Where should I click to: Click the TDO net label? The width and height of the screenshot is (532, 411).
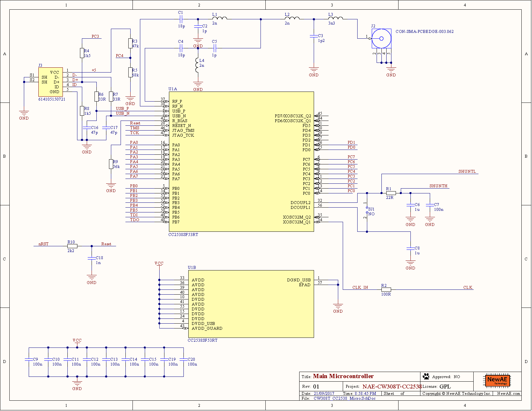click(135, 220)
